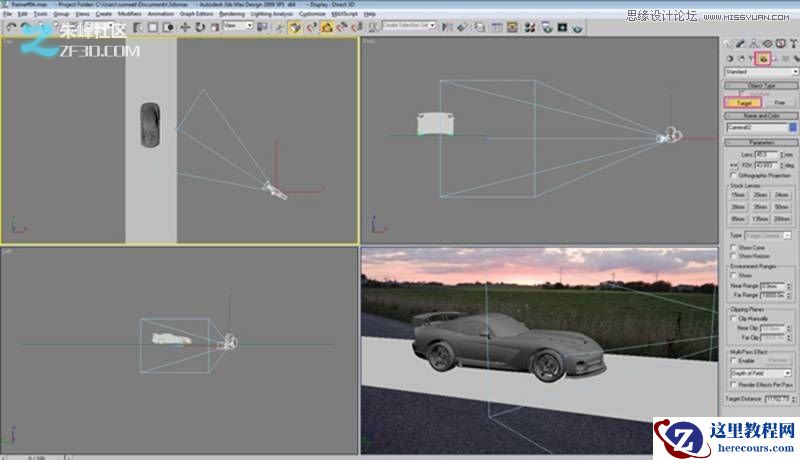Image resolution: width=800 pixels, height=460 pixels.
Task: Click the Align tool icon
Action: [x=462, y=27]
